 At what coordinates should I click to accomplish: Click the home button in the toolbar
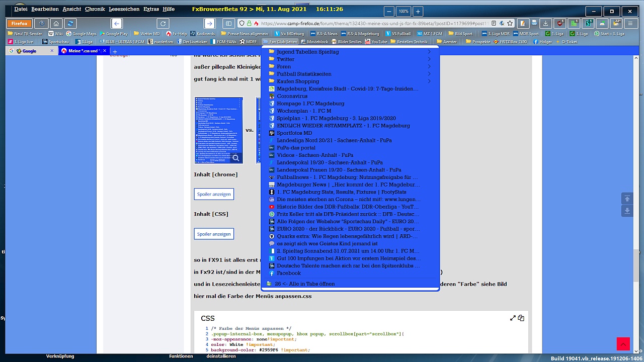point(56,24)
